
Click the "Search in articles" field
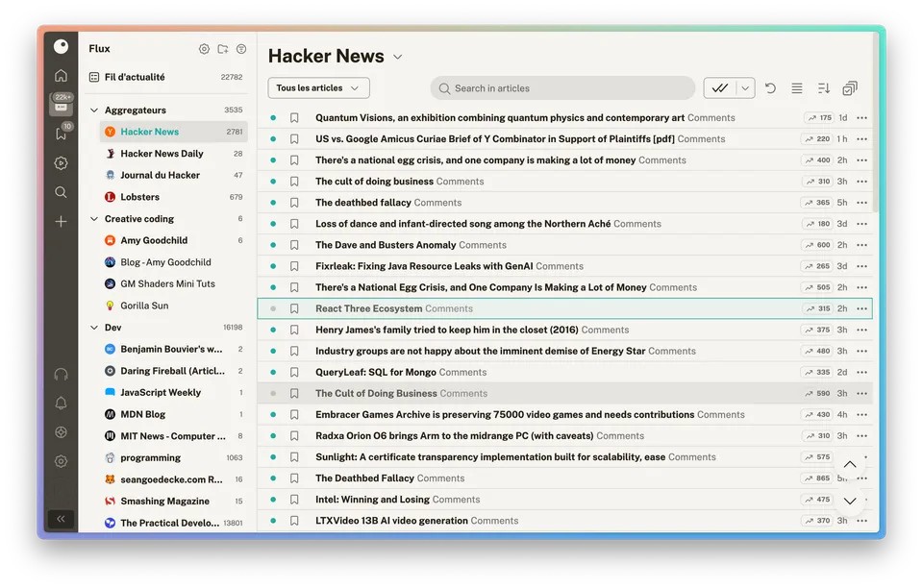tap(562, 88)
